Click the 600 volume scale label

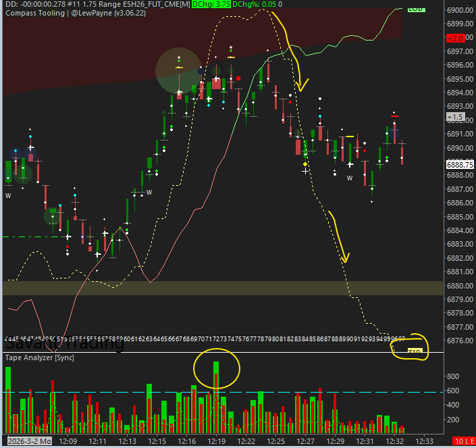pos(453,391)
